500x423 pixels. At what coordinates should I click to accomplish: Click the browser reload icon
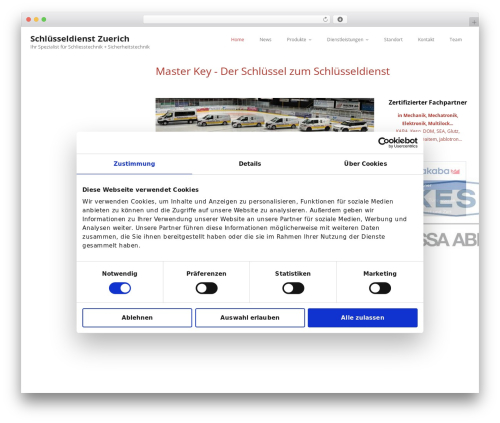point(325,20)
